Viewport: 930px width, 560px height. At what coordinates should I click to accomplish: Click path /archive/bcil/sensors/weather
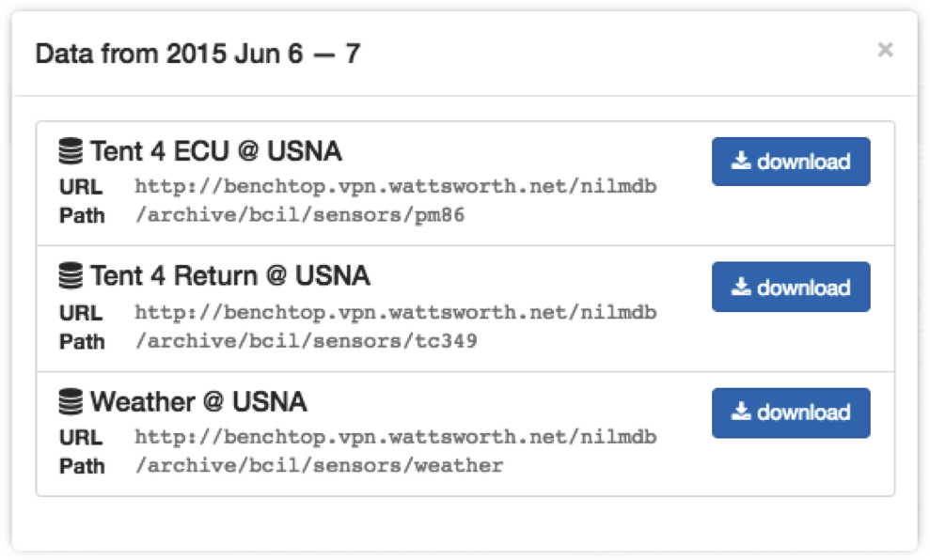pyautogui.click(x=319, y=465)
